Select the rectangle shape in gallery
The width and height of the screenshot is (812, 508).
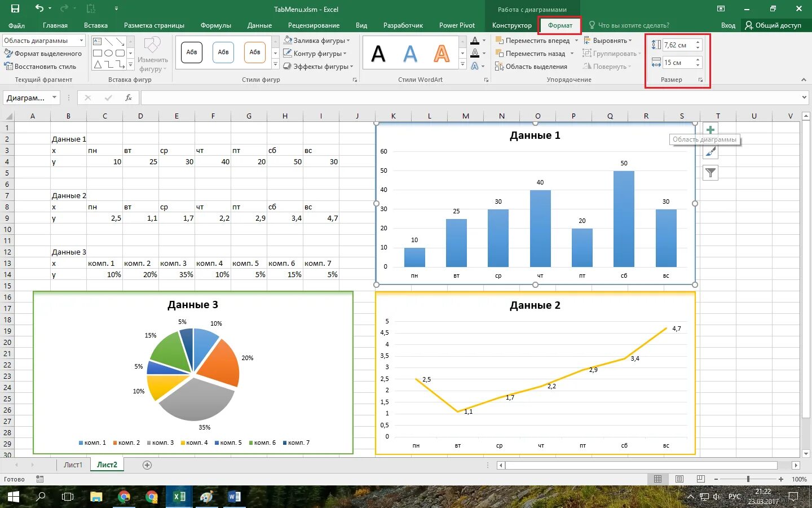pos(98,53)
